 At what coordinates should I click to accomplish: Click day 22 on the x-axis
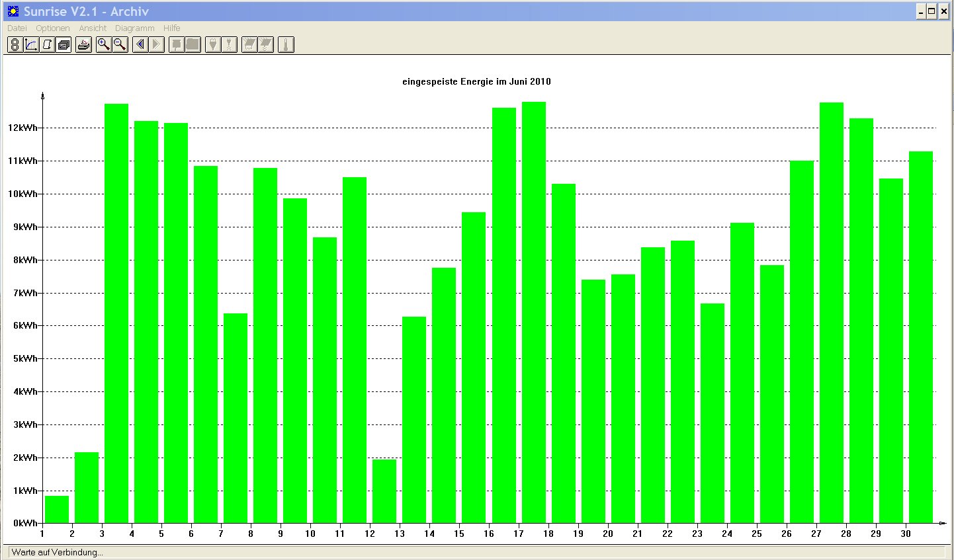668,534
